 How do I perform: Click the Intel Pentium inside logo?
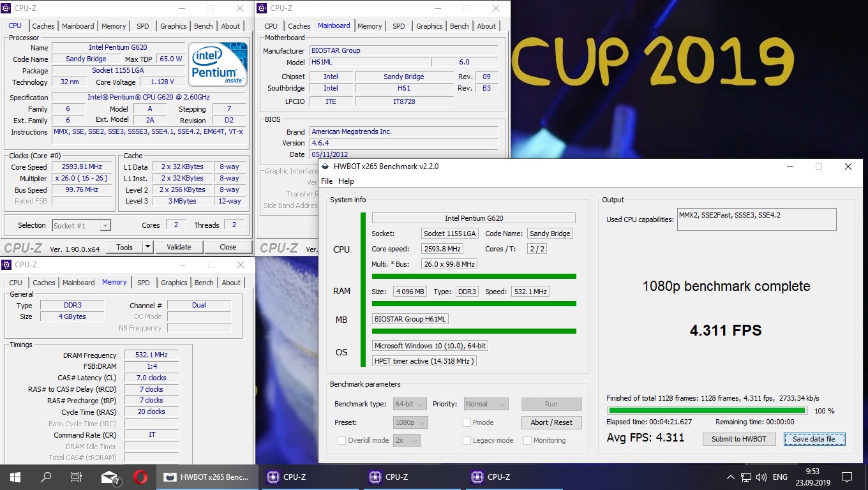click(218, 64)
